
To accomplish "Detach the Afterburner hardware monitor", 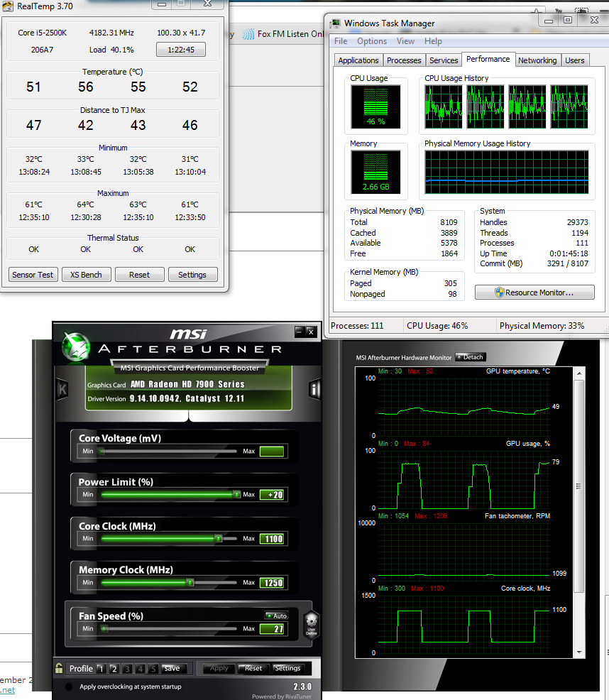I will tap(471, 357).
